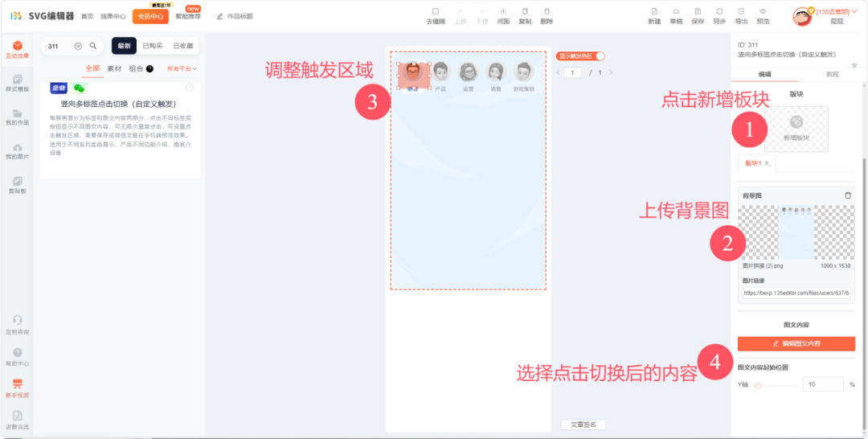Click the 销售 avatar in the canvas
The image size is (868, 439).
point(496,72)
